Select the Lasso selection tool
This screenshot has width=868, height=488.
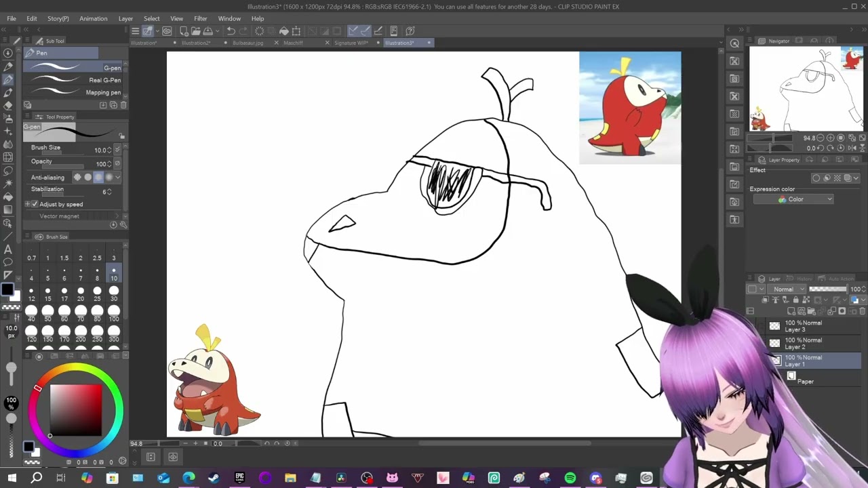pyautogui.click(x=8, y=171)
